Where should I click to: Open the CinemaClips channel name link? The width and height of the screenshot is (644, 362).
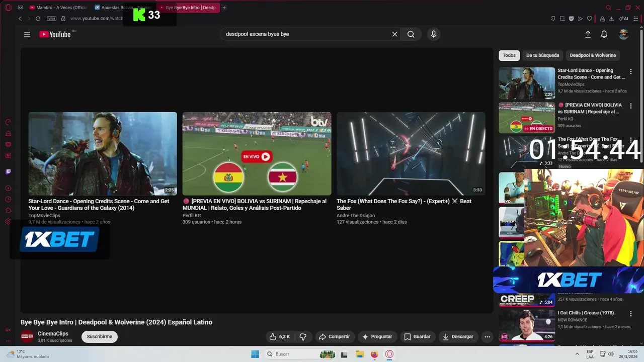53,334
